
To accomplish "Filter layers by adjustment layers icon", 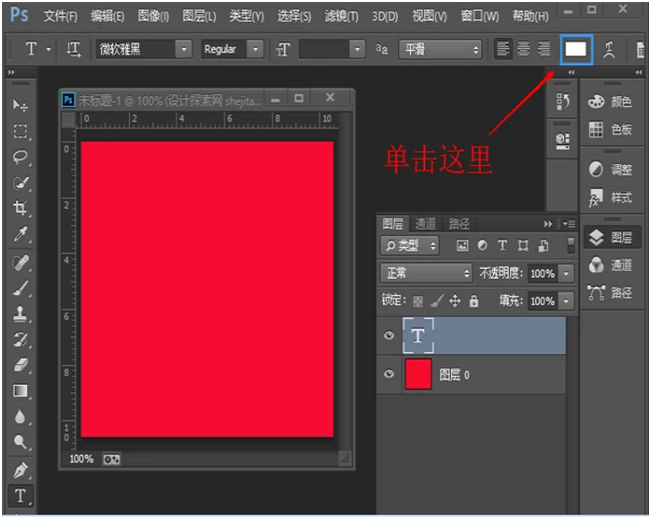I will tap(482, 246).
